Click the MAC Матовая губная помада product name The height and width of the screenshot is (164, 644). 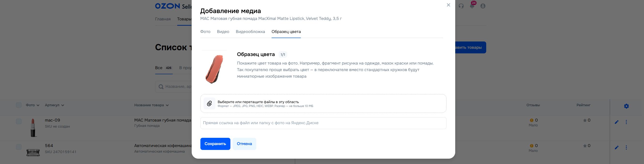[163, 120]
